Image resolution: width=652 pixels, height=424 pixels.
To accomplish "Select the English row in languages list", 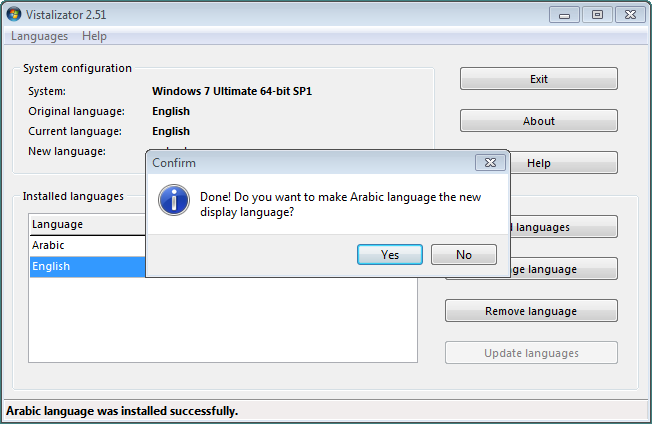I will click(x=87, y=266).
